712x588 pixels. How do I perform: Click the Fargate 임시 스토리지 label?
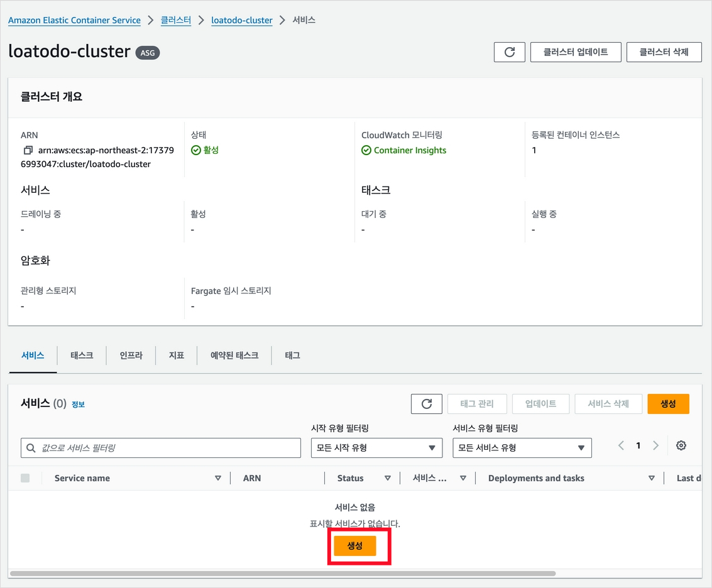click(x=231, y=291)
